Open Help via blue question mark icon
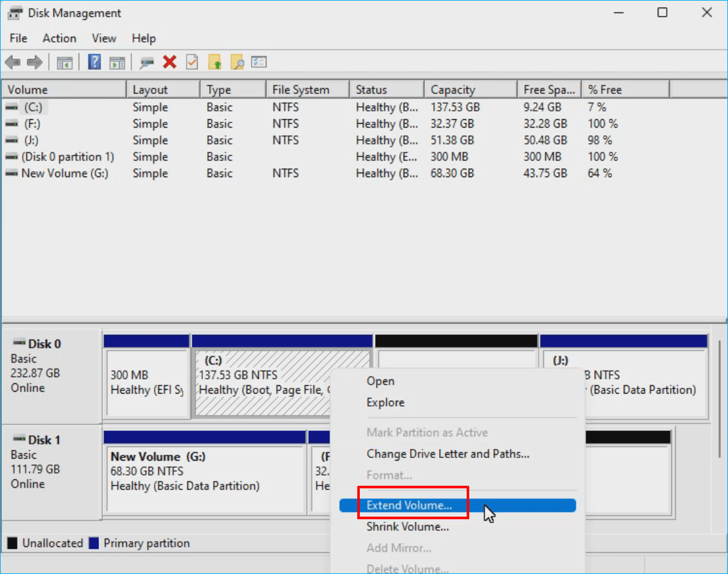The height and width of the screenshot is (574, 728). pyautogui.click(x=95, y=62)
